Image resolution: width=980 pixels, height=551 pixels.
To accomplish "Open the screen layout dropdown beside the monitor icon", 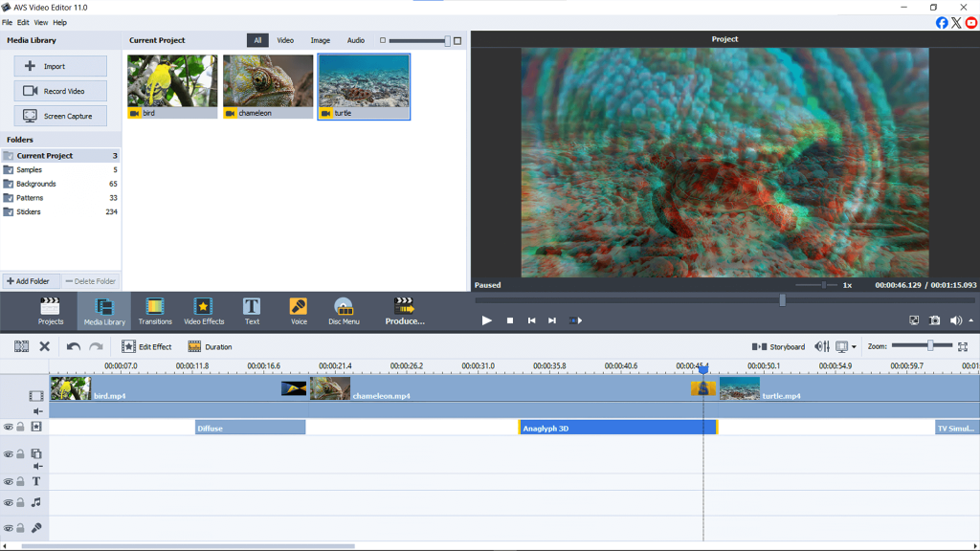I will 854,346.
